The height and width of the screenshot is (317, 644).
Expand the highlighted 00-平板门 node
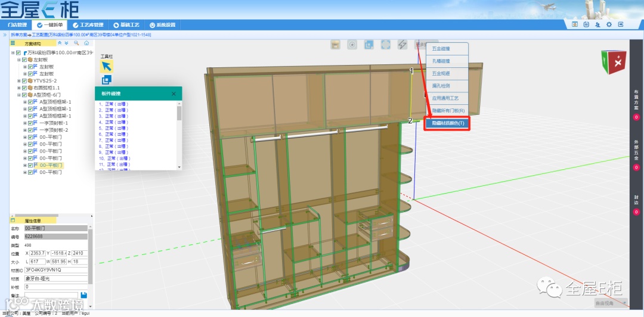coord(25,165)
